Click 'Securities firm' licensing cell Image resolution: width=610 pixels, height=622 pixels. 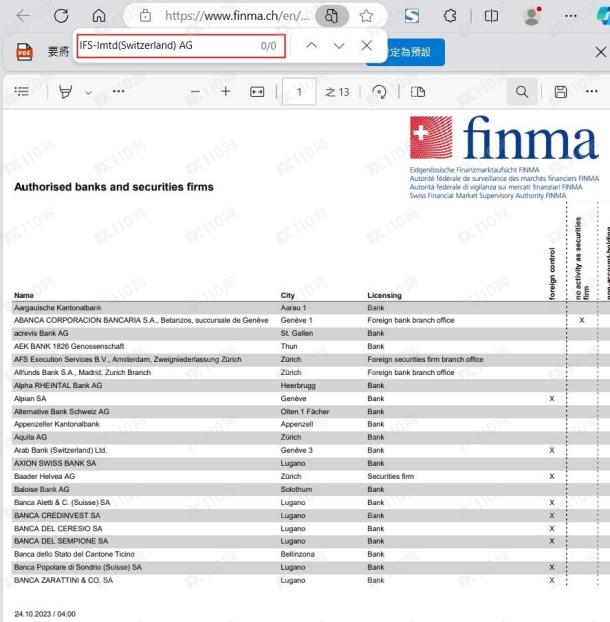[391, 476]
